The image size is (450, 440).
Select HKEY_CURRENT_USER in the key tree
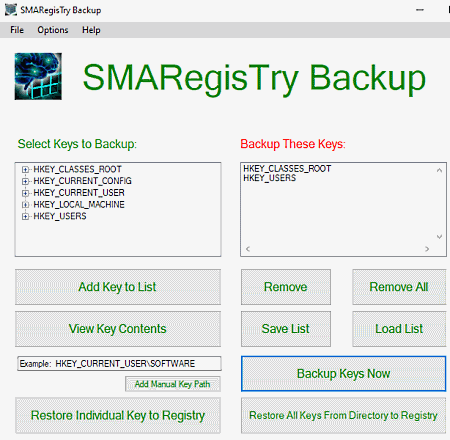79,193
